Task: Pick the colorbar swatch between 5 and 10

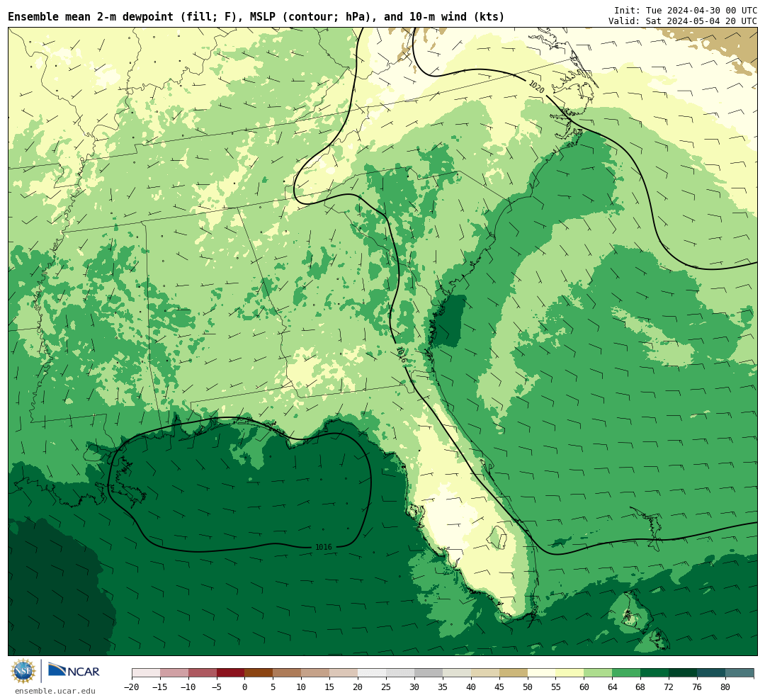Action: pos(288,673)
